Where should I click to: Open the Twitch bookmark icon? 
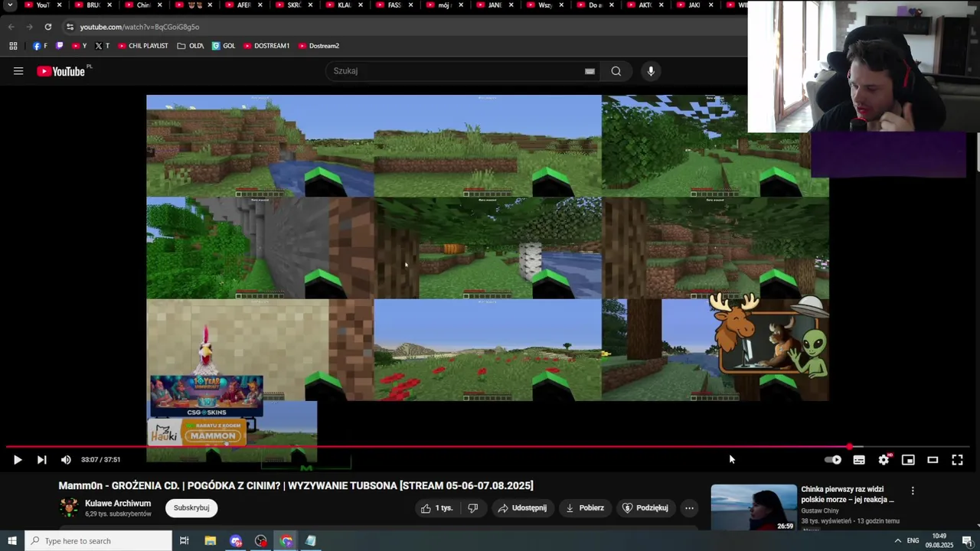pos(60,46)
